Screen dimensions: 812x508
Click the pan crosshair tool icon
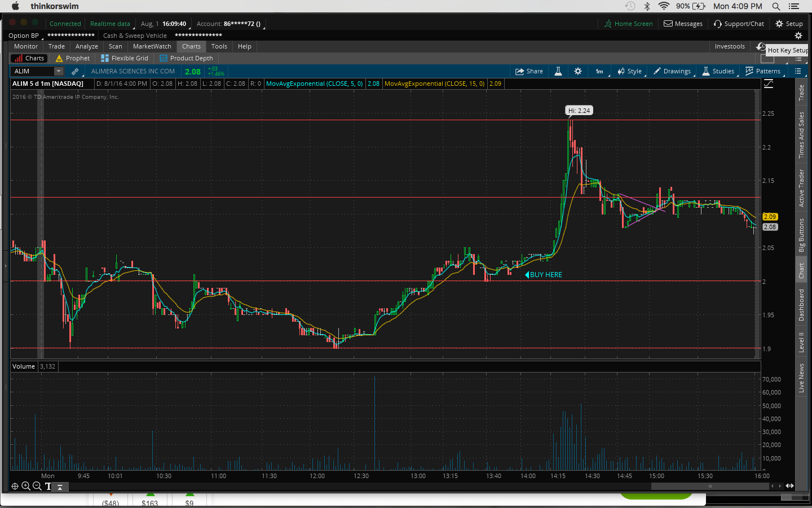click(15, 486)
